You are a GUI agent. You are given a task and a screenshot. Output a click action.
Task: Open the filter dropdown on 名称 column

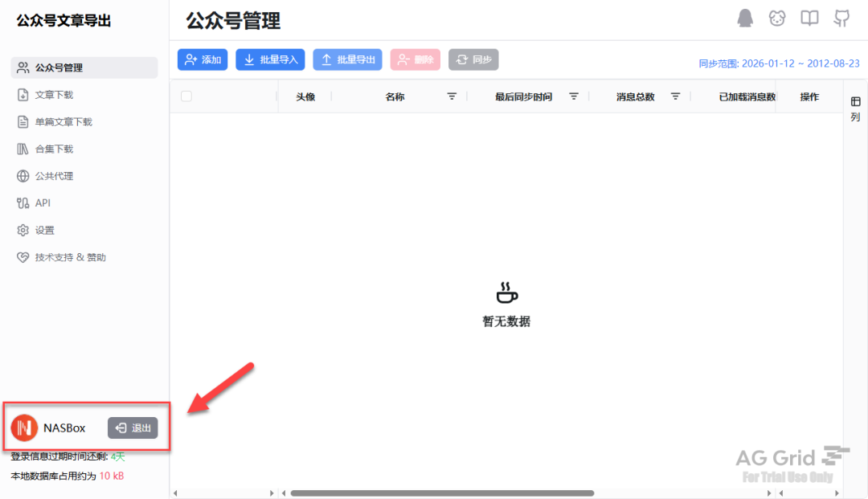[x=452, y=96]
